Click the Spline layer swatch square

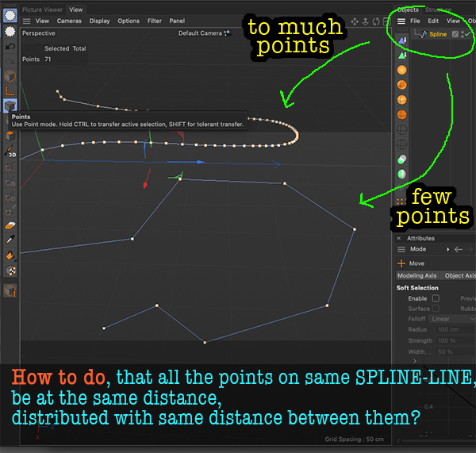coord(455,34)
